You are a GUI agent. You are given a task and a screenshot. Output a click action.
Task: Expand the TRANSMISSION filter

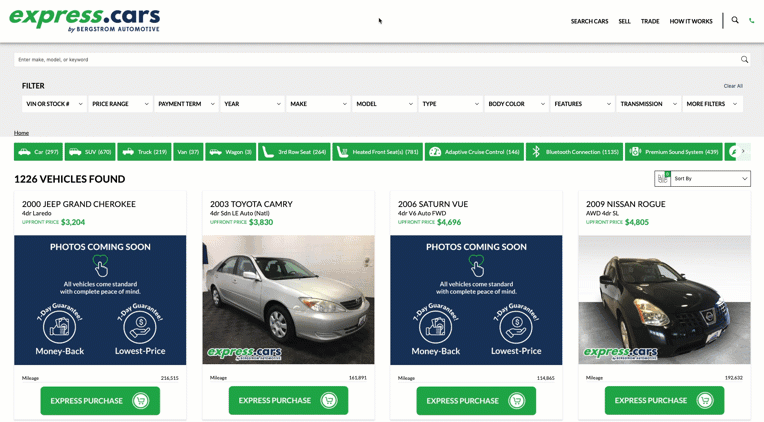click(x=649, y=104)
